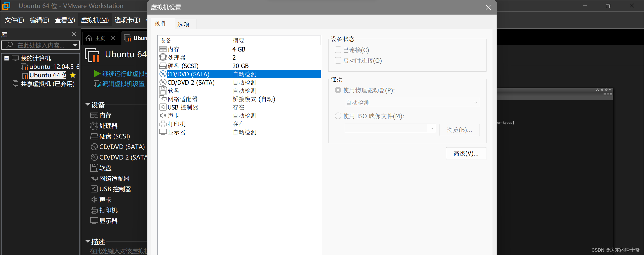
Task: Click the 摘要 column header
Action: click(x=276, y=40)
